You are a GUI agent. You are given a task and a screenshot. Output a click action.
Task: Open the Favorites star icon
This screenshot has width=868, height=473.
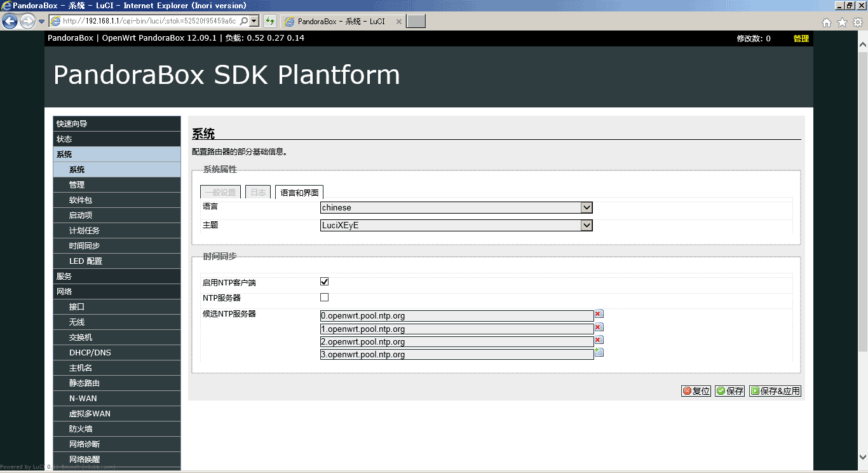tap(842, 22)
